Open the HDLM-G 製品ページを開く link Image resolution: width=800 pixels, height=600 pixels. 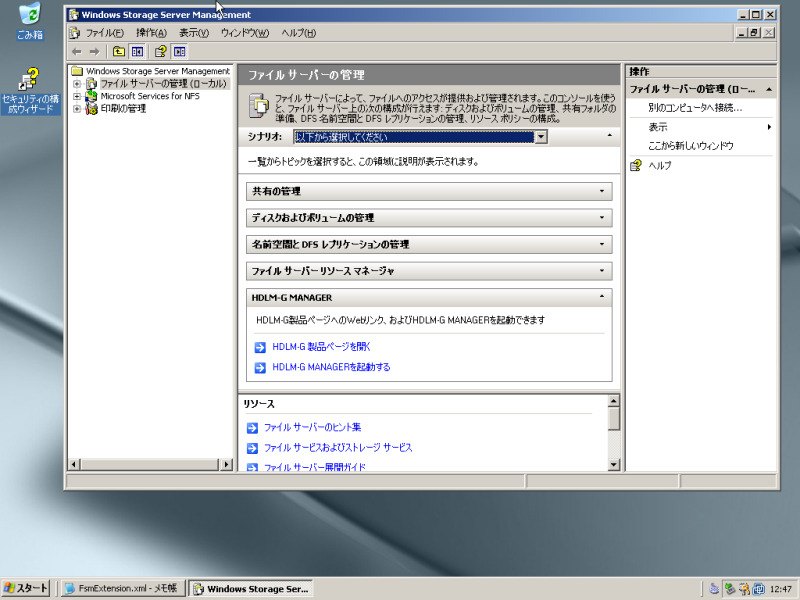pos(321,347)
